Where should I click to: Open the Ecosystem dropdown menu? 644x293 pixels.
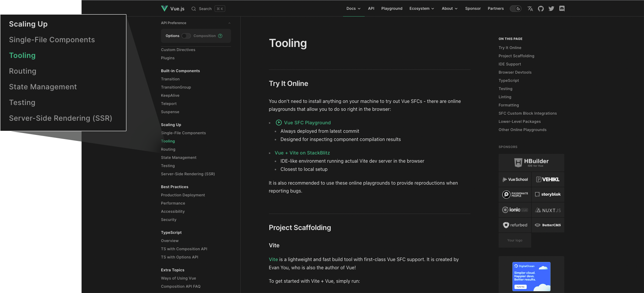click(x=421, y=9)
